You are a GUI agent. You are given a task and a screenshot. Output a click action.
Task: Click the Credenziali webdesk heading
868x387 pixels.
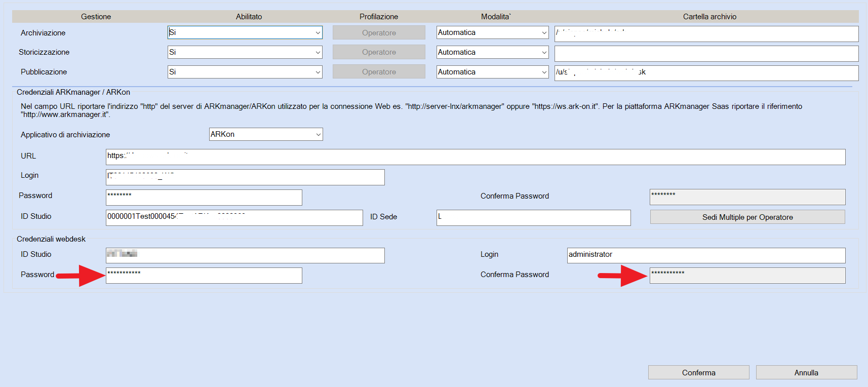[x=51, y=239]
